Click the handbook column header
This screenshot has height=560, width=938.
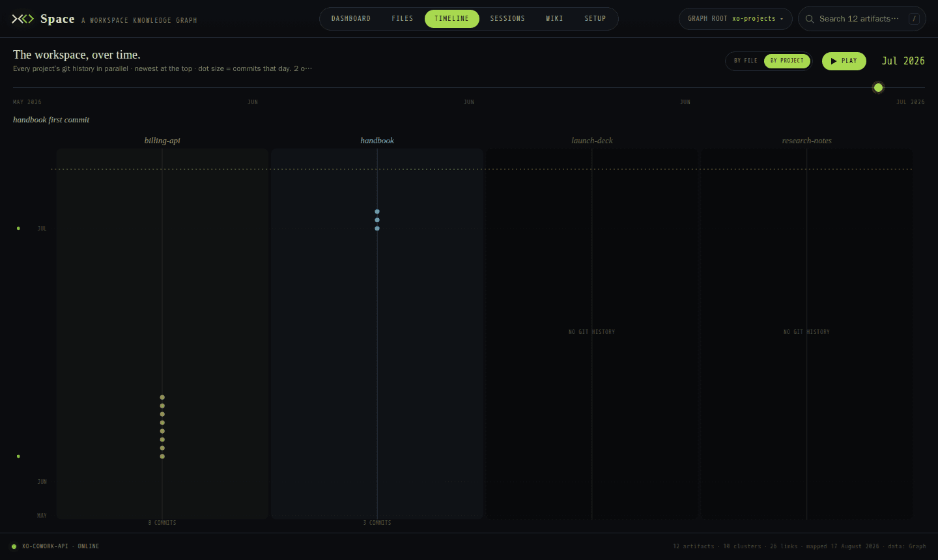(377, 141)
